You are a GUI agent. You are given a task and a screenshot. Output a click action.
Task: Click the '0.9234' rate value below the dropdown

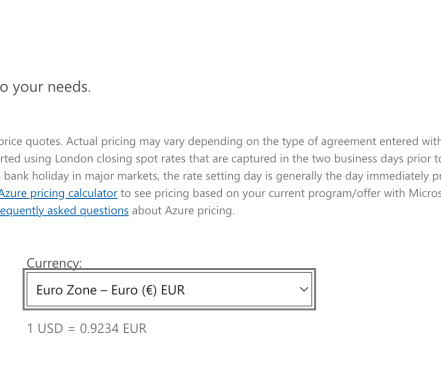[x=99, y=328]
